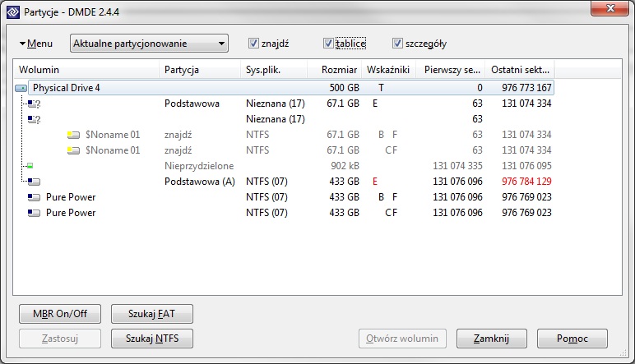Click the Otwórz wolumin button

[x=402, y=339]
